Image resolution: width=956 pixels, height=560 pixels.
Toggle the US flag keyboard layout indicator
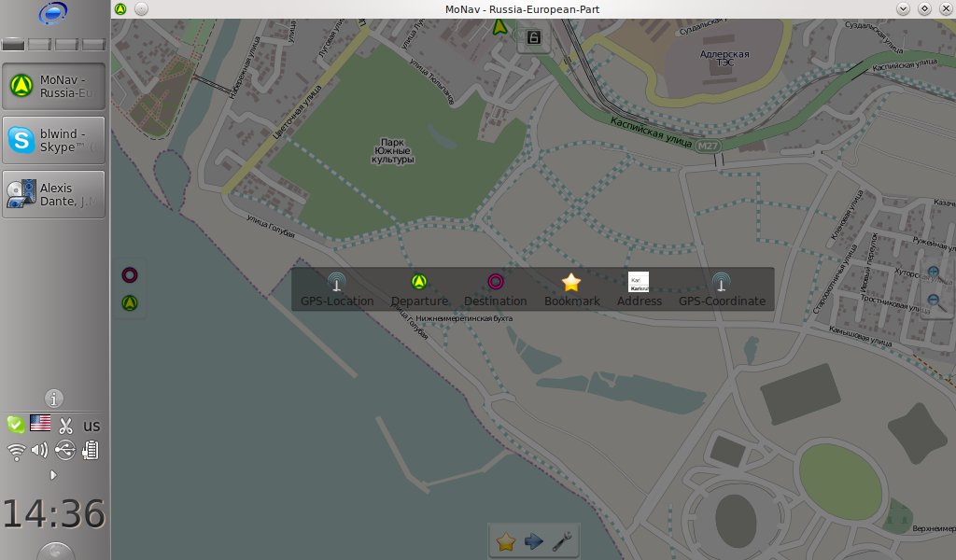click(40, 424)
